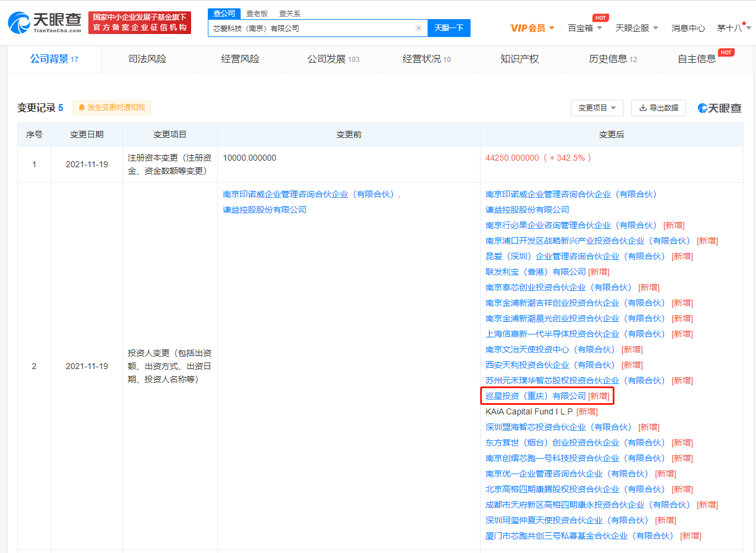Open 厦门市芯跑共创三号私募基金合伙企业 link
This screenshot has width=756, height=553.
[580, 536]
